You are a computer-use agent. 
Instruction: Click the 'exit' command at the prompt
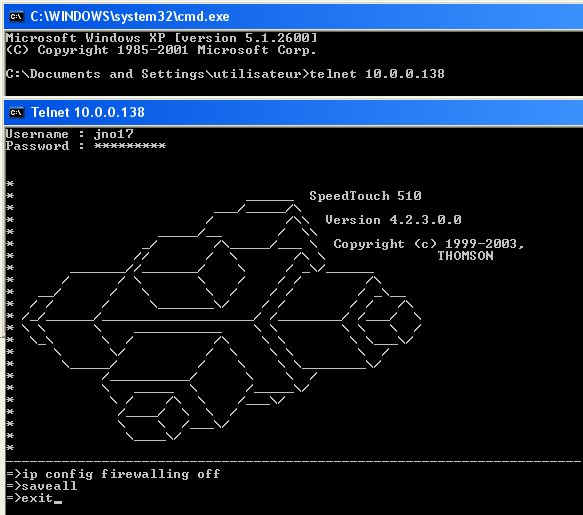37,498
